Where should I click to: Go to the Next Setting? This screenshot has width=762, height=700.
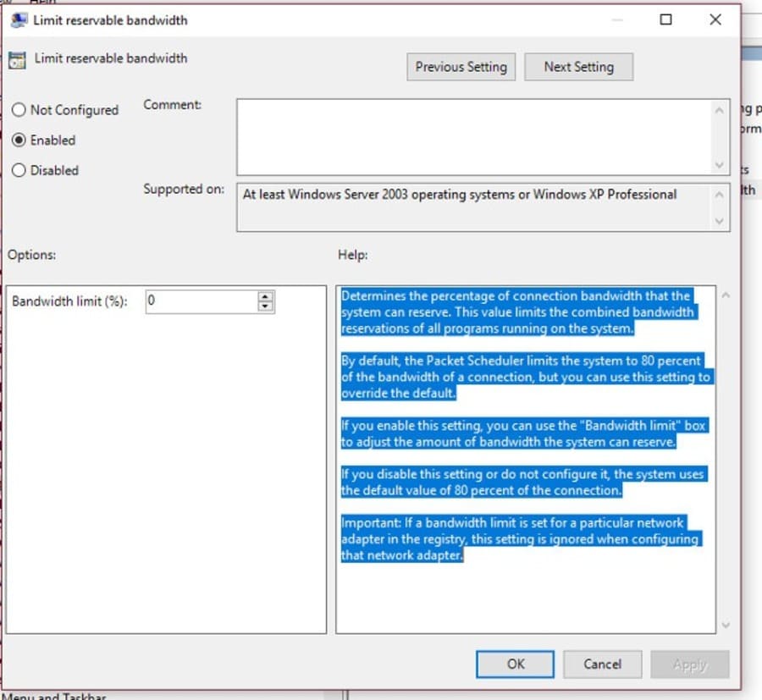578,67
